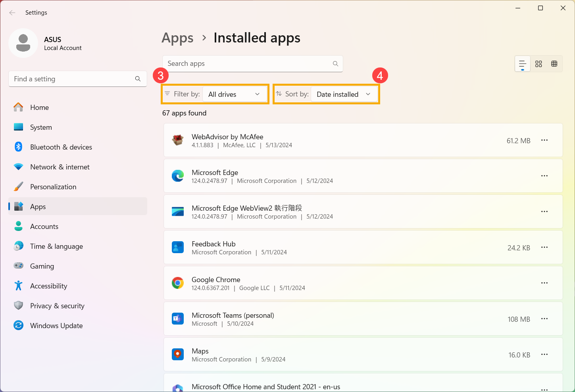Click the 61.2 MB size value

pyautogui.click(x=518, y=141)
